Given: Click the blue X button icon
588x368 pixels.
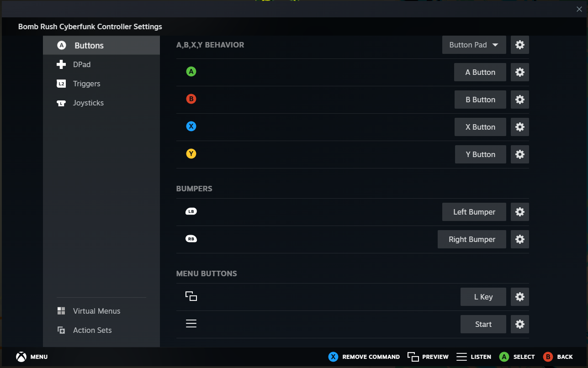Looking at the screenshot, I should [x=191, y=126].
